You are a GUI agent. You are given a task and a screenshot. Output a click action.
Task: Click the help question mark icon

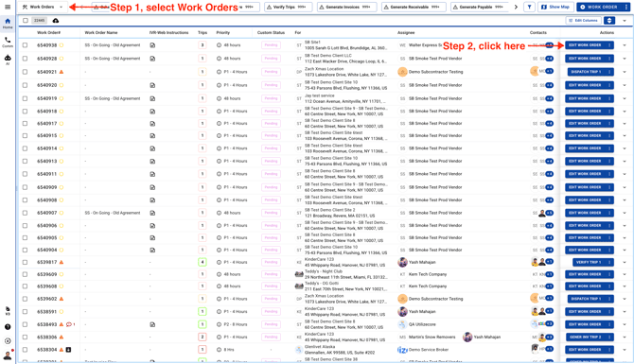(x=8, y=327)
